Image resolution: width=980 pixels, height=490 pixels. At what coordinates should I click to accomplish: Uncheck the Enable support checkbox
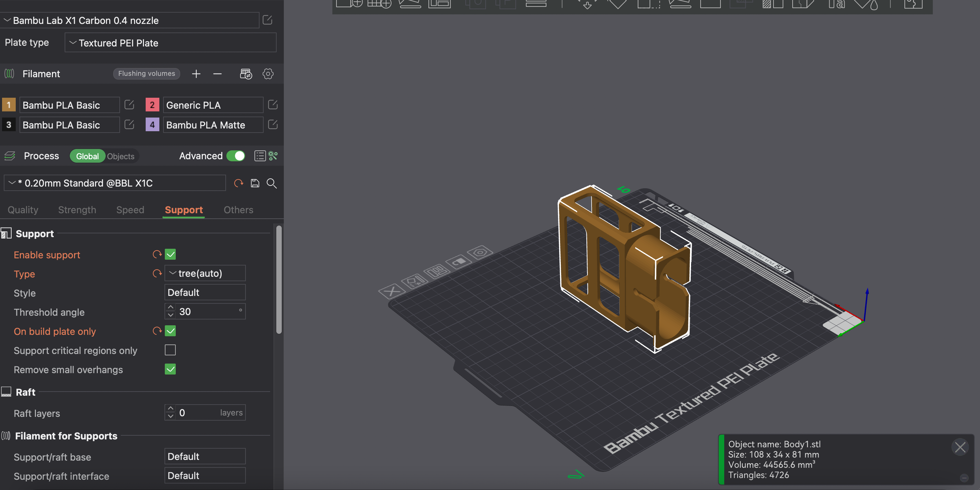(x=170, y=254)
